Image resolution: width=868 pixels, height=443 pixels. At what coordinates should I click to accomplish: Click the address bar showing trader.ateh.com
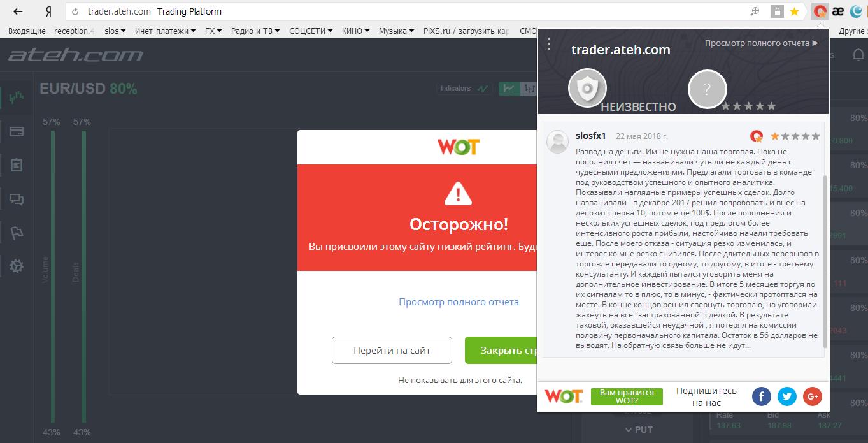(x=408, y=11)
